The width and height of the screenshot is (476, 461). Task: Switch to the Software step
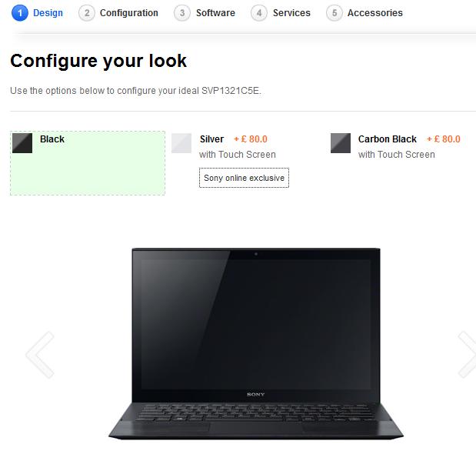(x=215, y=13)
